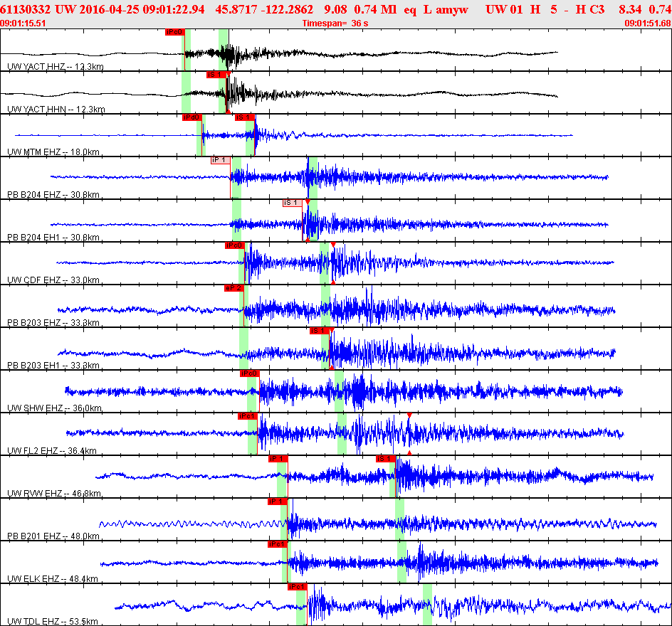Image resolution: width=672 pixels, height=626 pixels.
Task: Click the 0.74 Ml magnitude in header
Action: click(375, 9)
